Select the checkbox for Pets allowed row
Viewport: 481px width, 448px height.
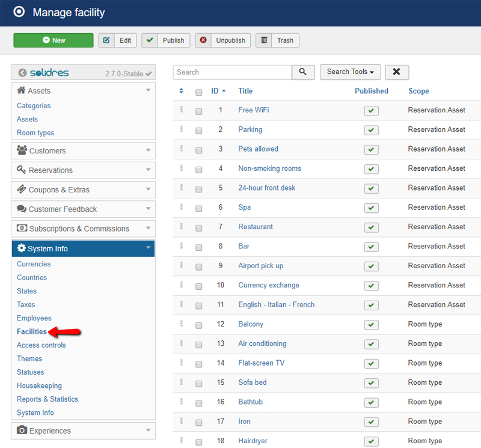(x=199, y=150)
